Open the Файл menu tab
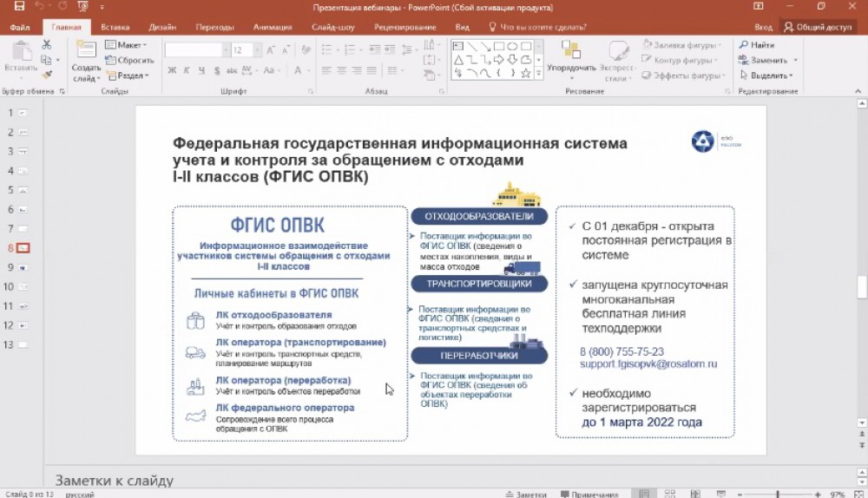 tap(19, 27)
